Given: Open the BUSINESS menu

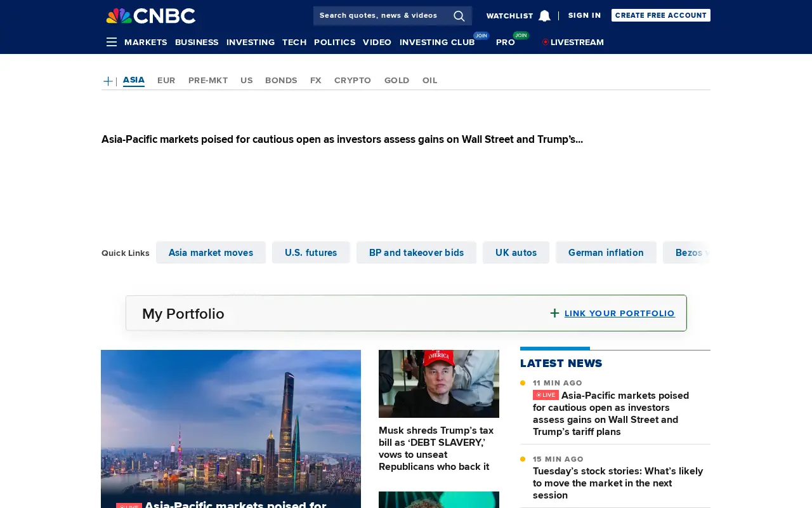Looking at the screenshot, I should [x=197, y=42].
